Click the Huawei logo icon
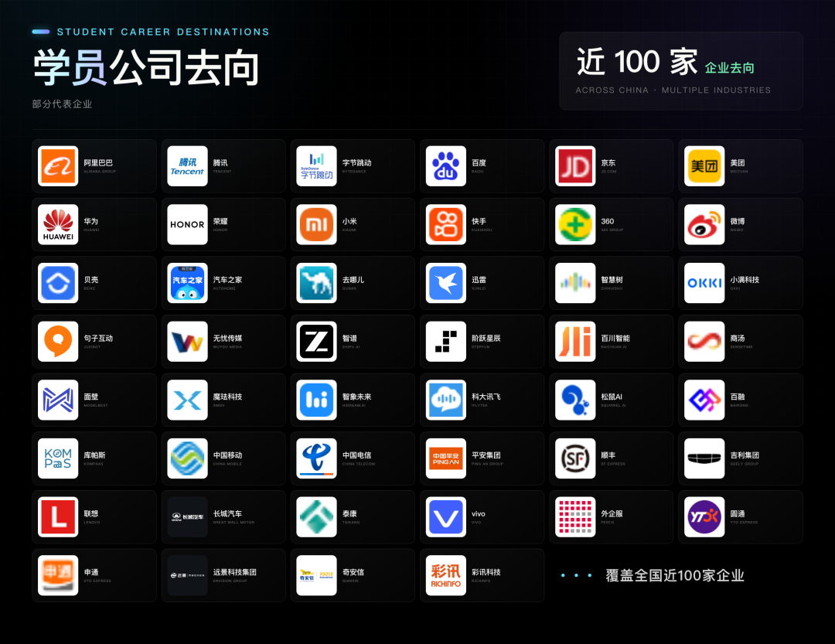This screenshot has height=644, width=835. pyautogui.click(x=58, y=225)
